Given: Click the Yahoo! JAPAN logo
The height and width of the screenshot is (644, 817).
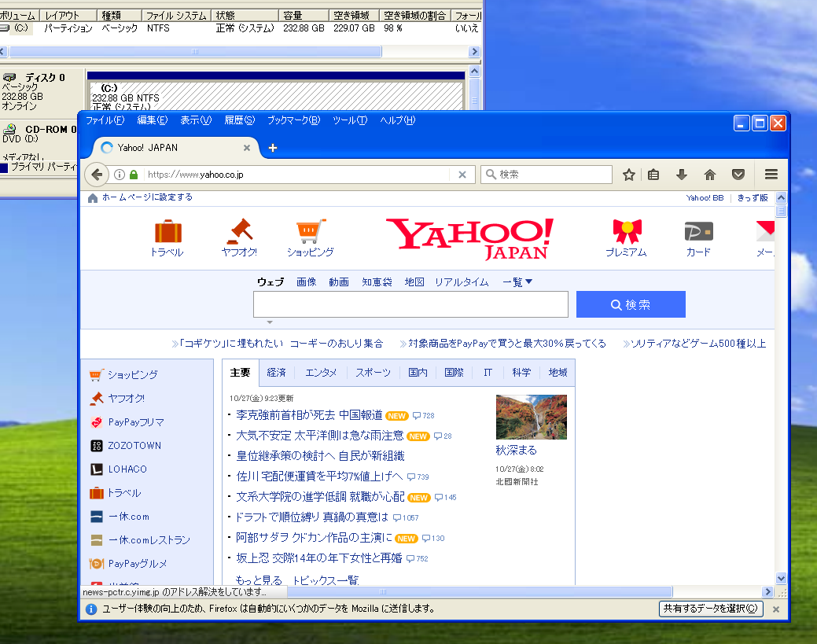Looking at the screenshot, I should coord(469,239).
